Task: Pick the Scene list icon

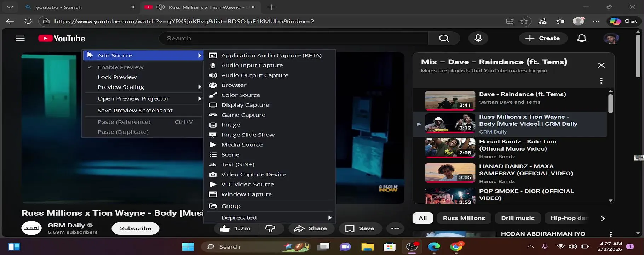Action: click(x=213, y=155)
